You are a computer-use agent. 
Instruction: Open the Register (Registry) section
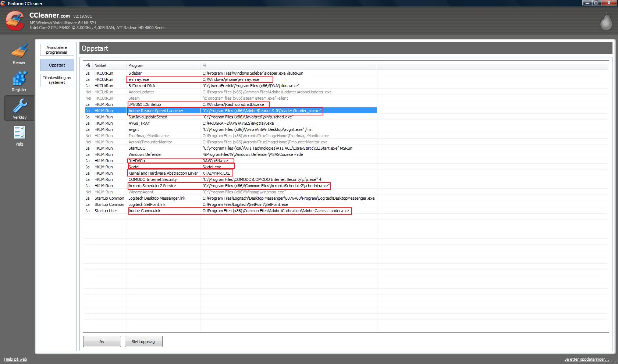click(19, 81)
